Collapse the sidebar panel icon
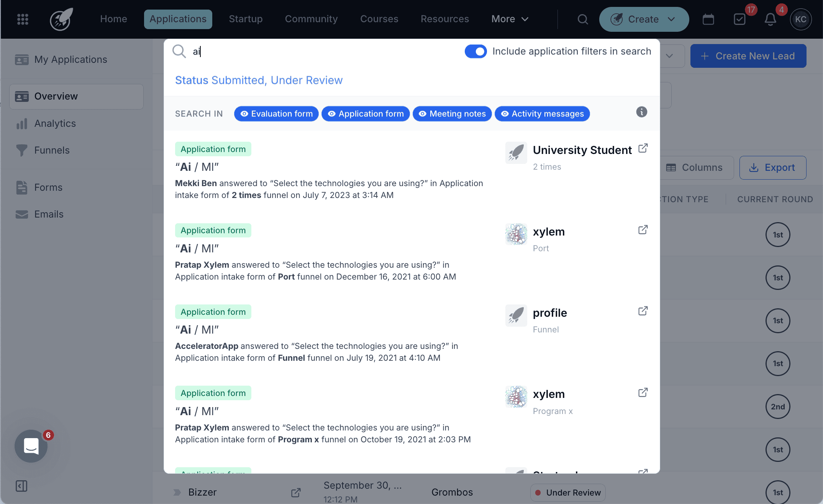Screen dimensions: 823x504 pos(21,486)
